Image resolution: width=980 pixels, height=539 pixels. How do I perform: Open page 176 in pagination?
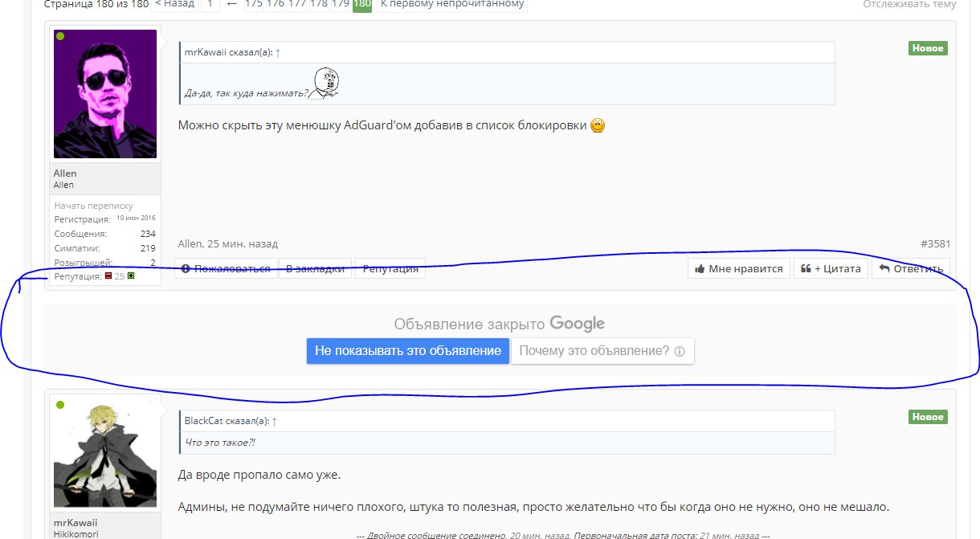(x=275, y=4)
